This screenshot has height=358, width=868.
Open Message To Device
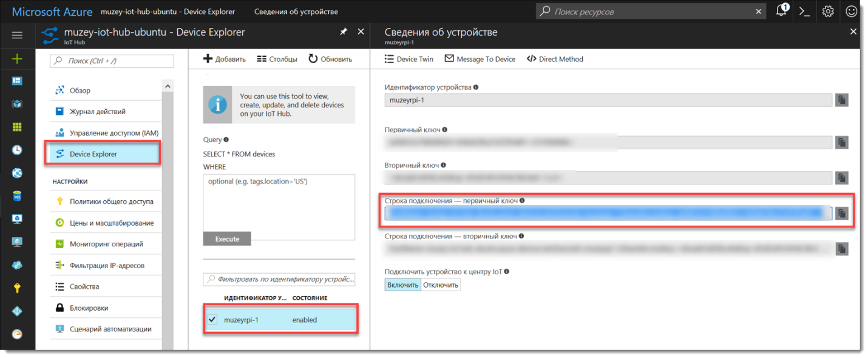480,59
